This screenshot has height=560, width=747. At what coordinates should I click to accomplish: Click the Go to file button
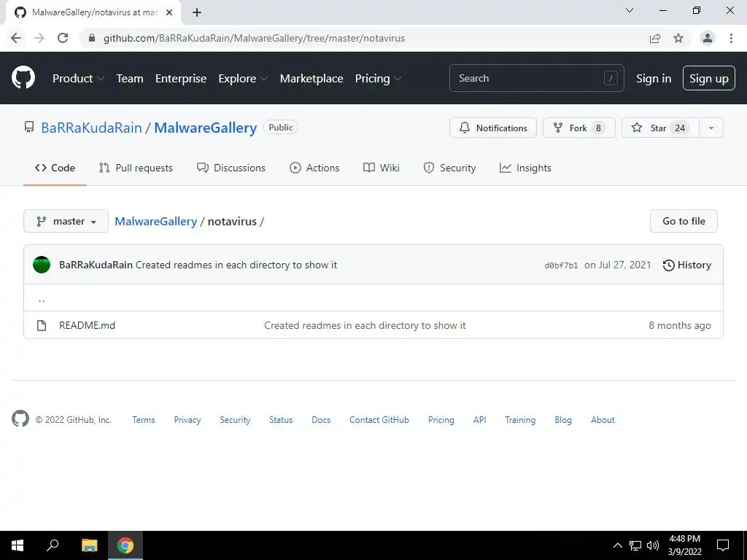[684, 221]
